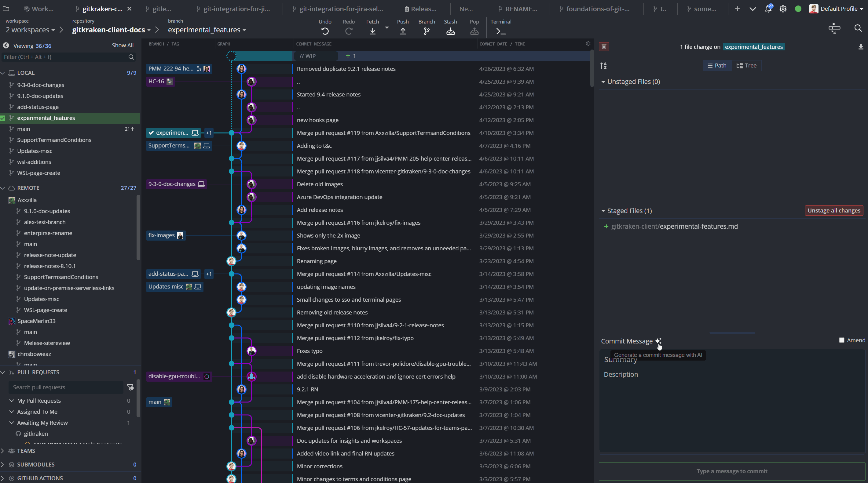Click the red trash discard-changes icon
Image resolution: width=868 pixels, height=483 pixels.
(604, 46)
